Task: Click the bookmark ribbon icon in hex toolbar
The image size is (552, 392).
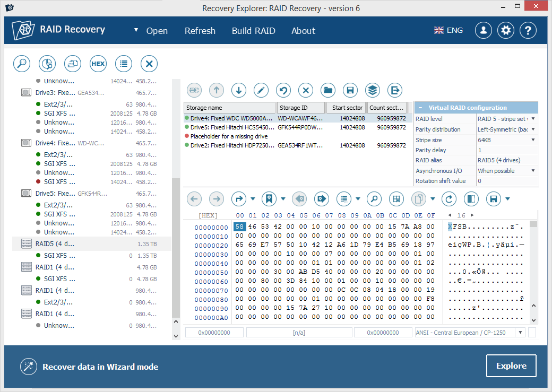Action: pos(269,199)
